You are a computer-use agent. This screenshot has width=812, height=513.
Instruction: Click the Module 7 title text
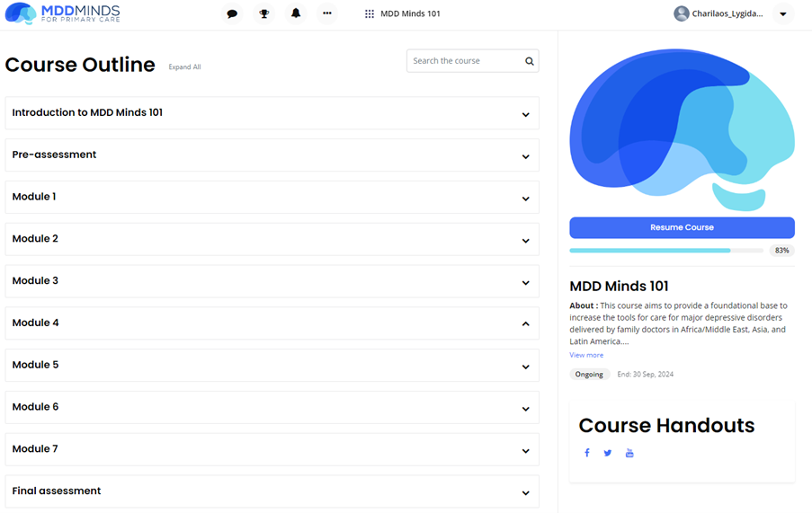[35, 449]
